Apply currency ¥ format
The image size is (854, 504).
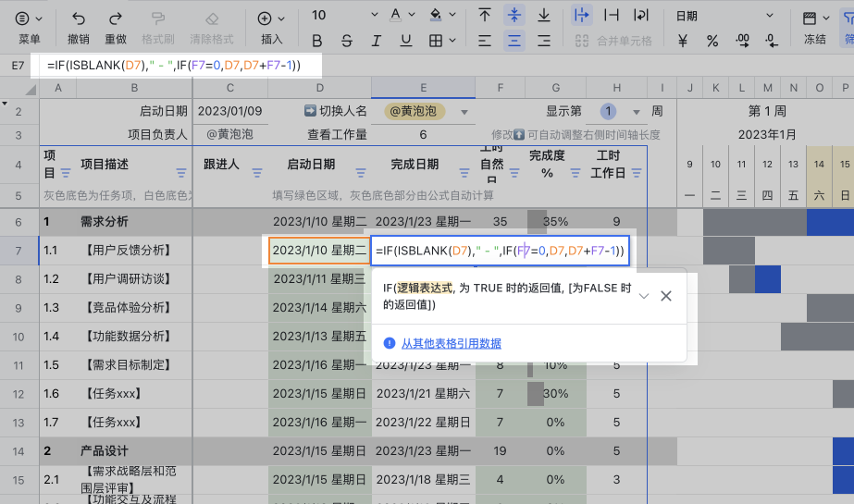click(x=683, y=41)
